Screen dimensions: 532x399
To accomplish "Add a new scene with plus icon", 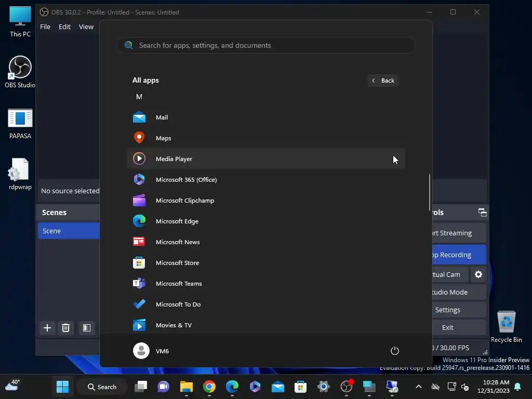I will click(47, 328).
